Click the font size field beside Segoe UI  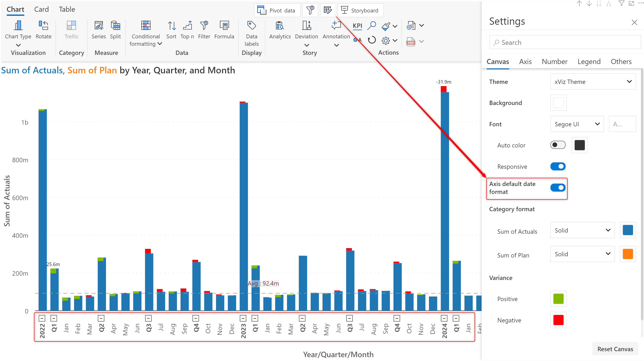pyautogui.click(x=622, y=124)
